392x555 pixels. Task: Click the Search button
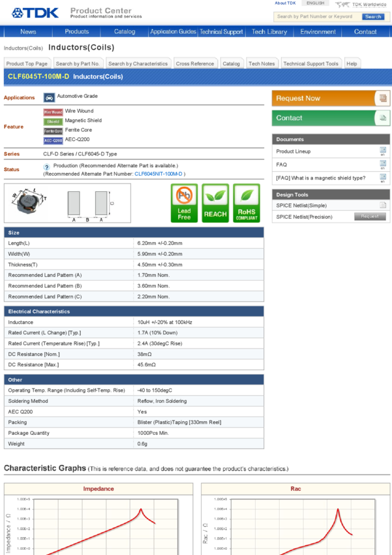point(373,16)
